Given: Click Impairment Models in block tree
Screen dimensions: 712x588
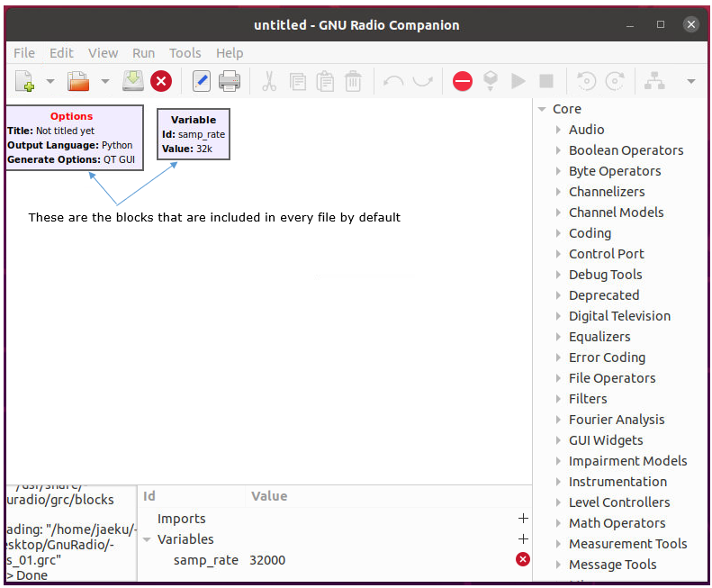Looking at the screenshot, I should coord(627,461).
